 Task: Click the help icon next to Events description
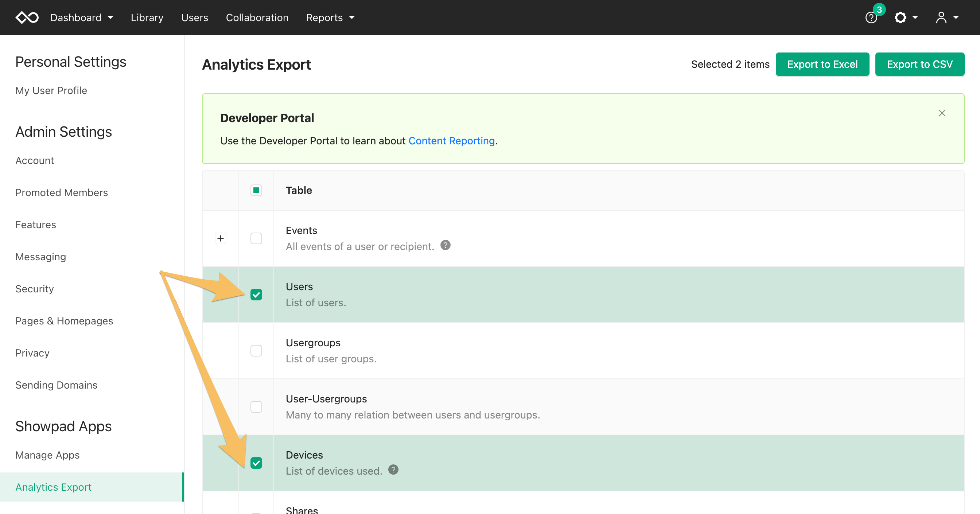(x=445, y=245)
